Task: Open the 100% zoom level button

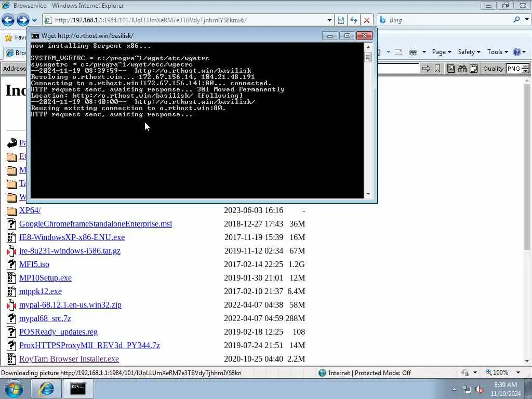Action: (x=497, y=373)
